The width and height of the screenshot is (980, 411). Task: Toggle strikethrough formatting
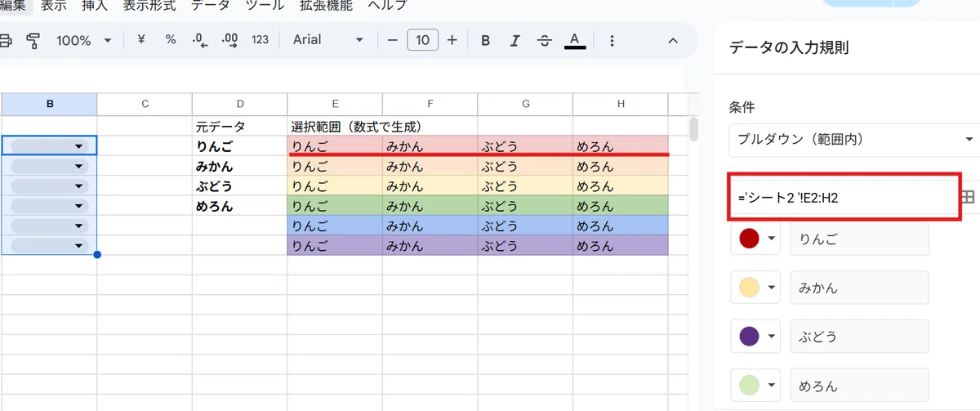545,39
